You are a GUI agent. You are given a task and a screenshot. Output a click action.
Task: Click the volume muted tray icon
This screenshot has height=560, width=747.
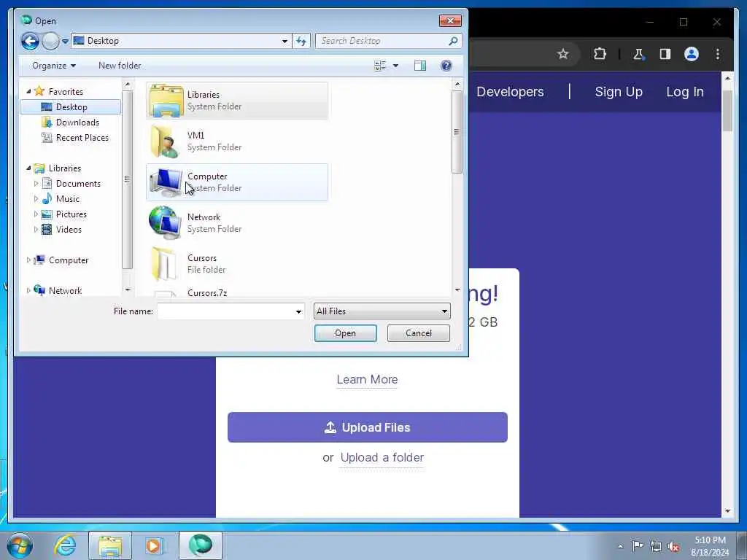click(x=673, y=547)
